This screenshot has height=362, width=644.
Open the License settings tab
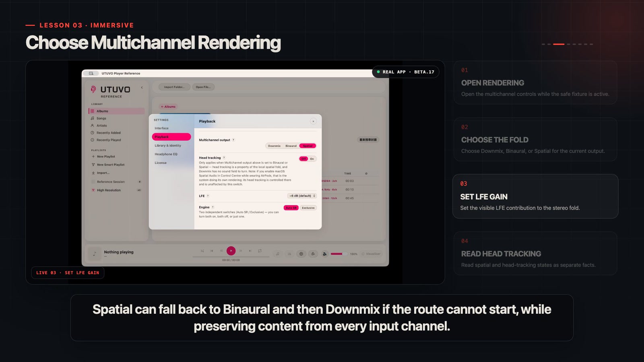[171, 163]
